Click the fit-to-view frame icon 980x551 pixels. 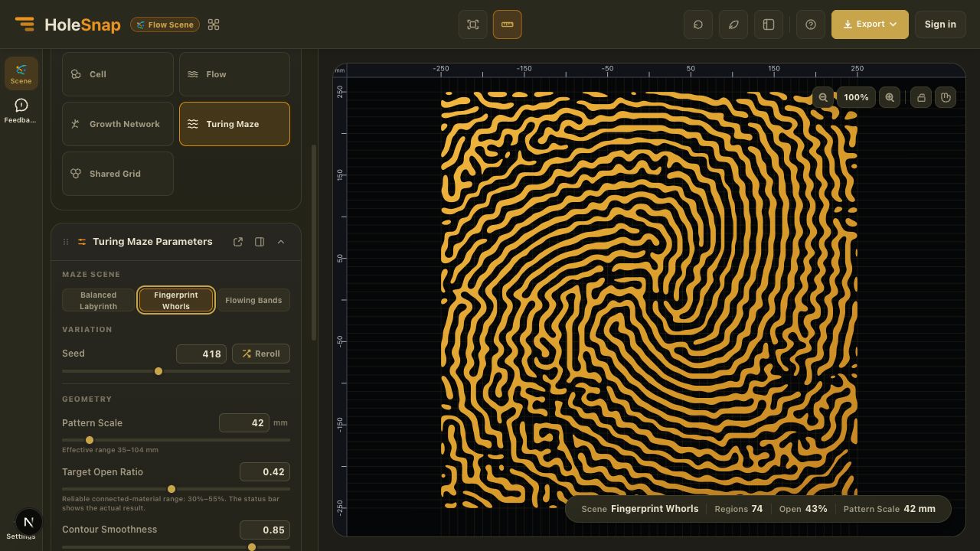pos(473,24)
